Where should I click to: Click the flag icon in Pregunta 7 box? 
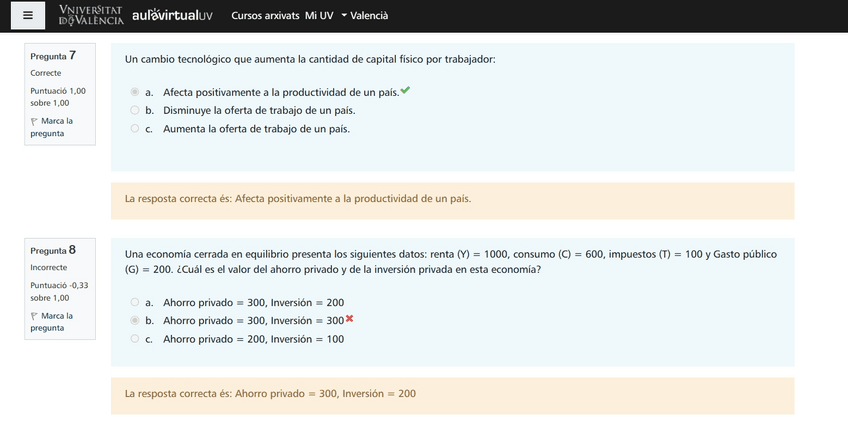(34, 121)
